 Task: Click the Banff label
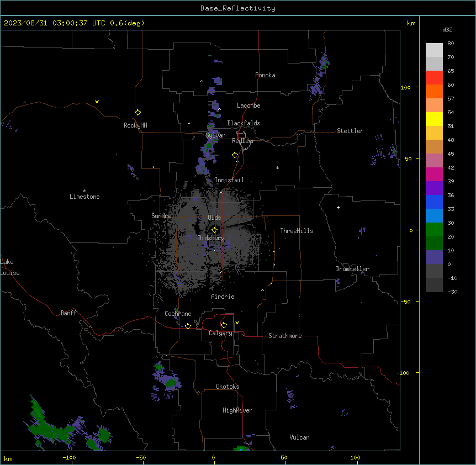click(68, 313)
